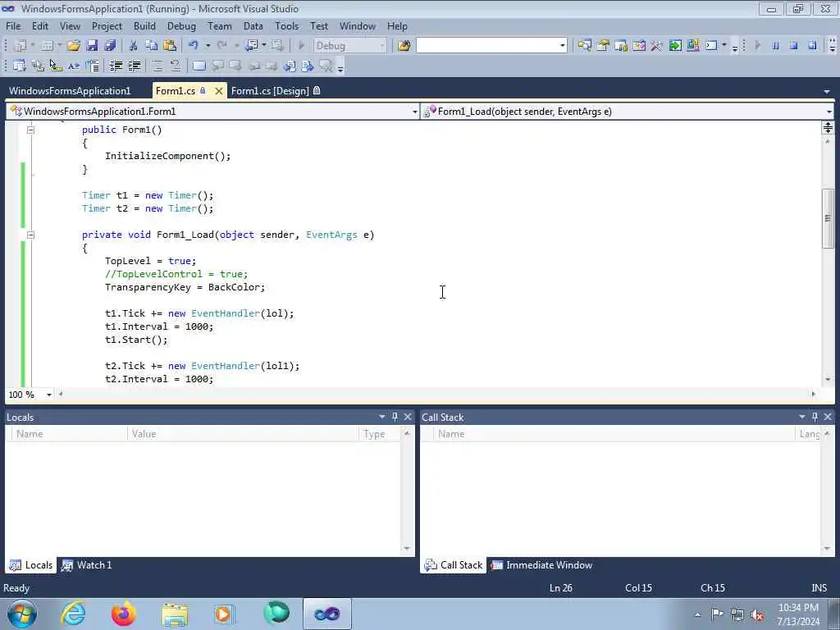
Task: Launch Firefox from the taskbar
Action: [124, 614]
